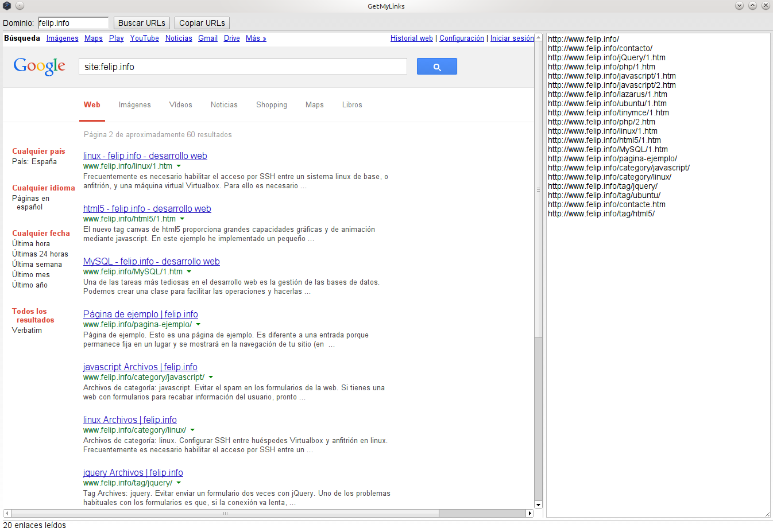
Task: Click the Copiar URLs button
Action: pos(202,23)
